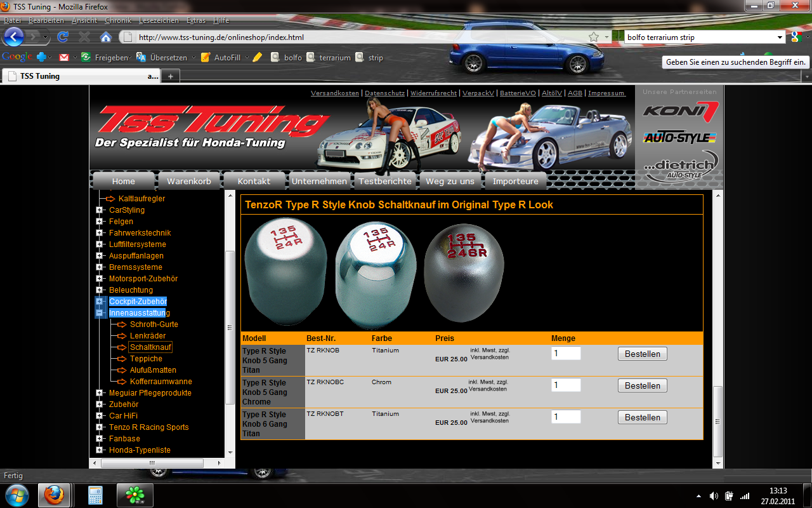
Task: Order the Type R Knob Chrome with Bestellen
Action: click(x=642, y=385)
